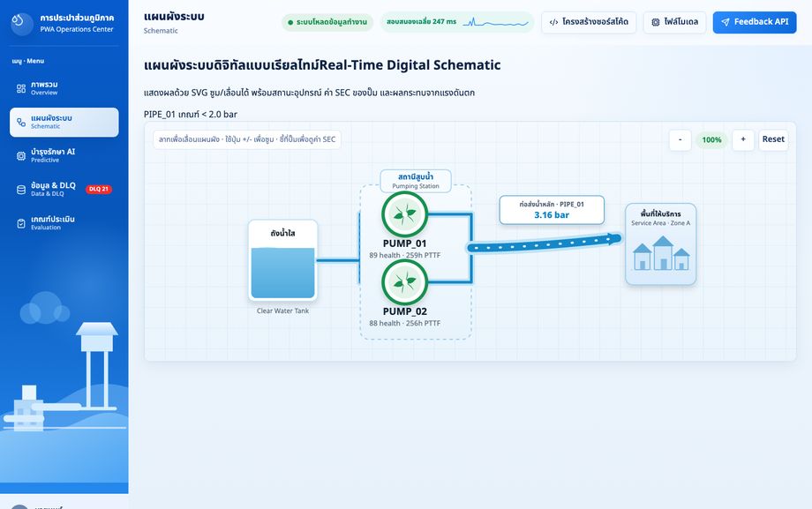Click the red DLQ 21 badge

coord(98,189)
